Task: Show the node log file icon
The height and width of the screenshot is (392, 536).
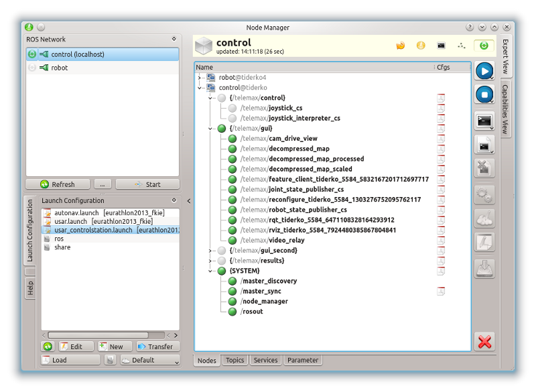Action: [484, 144]
